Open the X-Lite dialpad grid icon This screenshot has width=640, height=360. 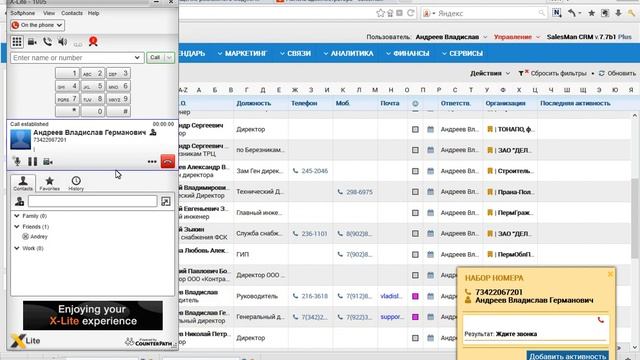17,42
